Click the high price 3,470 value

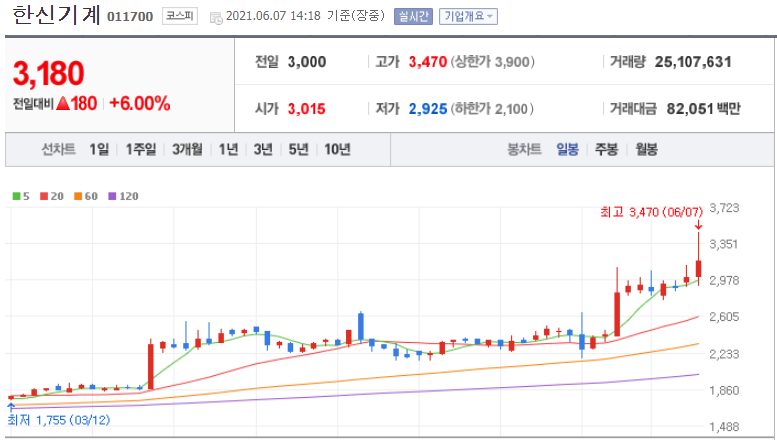(428, 62)
